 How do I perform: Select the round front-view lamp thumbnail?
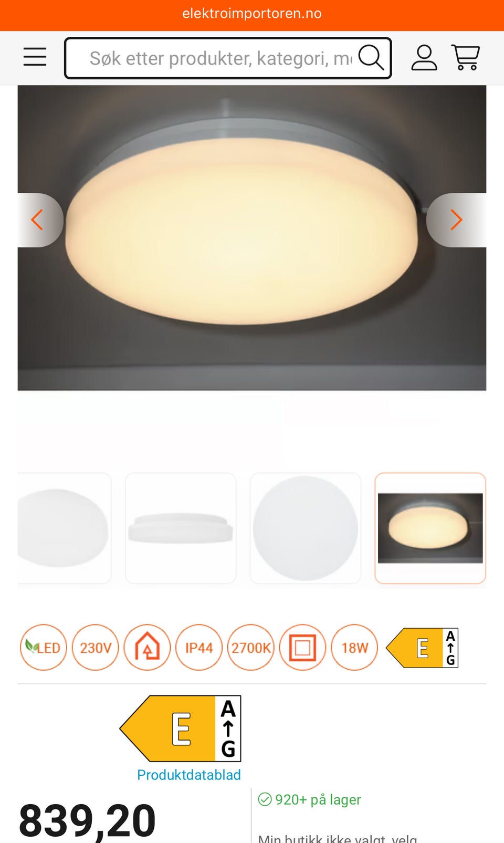[306, 528]
